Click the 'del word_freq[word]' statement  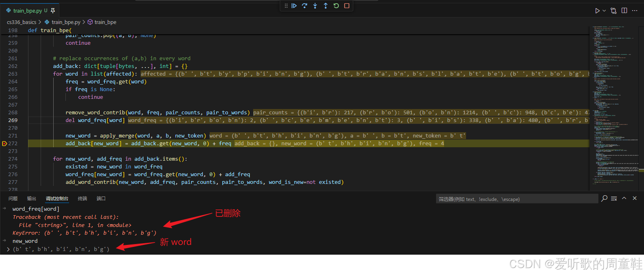[95, 120]
